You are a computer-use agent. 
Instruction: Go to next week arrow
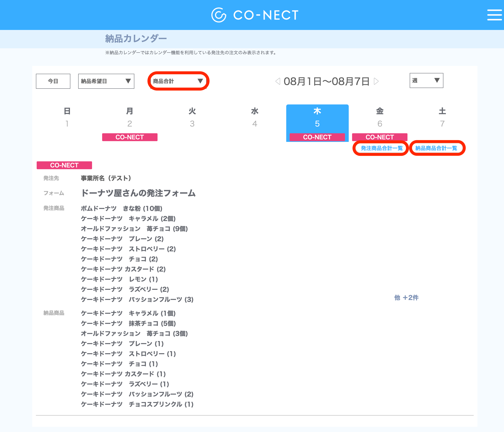[376, 81]
